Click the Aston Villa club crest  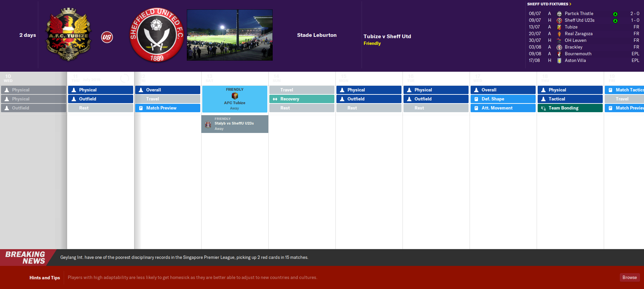click(x=559, y=61)
